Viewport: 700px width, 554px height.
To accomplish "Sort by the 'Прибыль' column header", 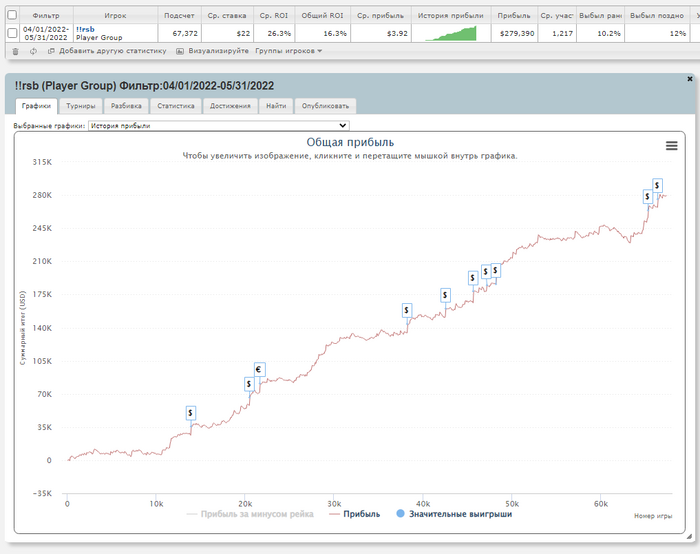I will coord(514,16).
